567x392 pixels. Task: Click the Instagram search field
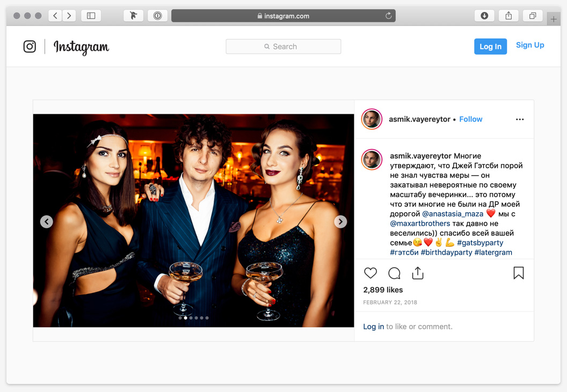[x=283, y=47]
